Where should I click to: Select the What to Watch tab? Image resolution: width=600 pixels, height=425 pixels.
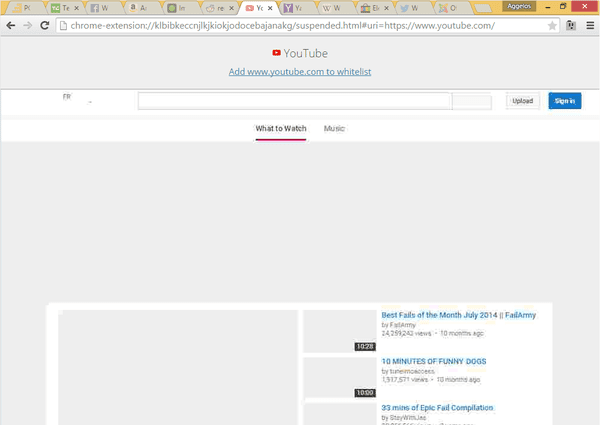tap(280, 129)
